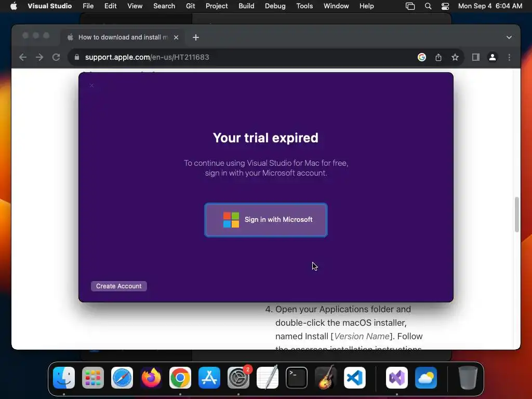
Task: Click the Stage Manager icon in menu bar
Action: pyautogui.click(x=410, y=6)
